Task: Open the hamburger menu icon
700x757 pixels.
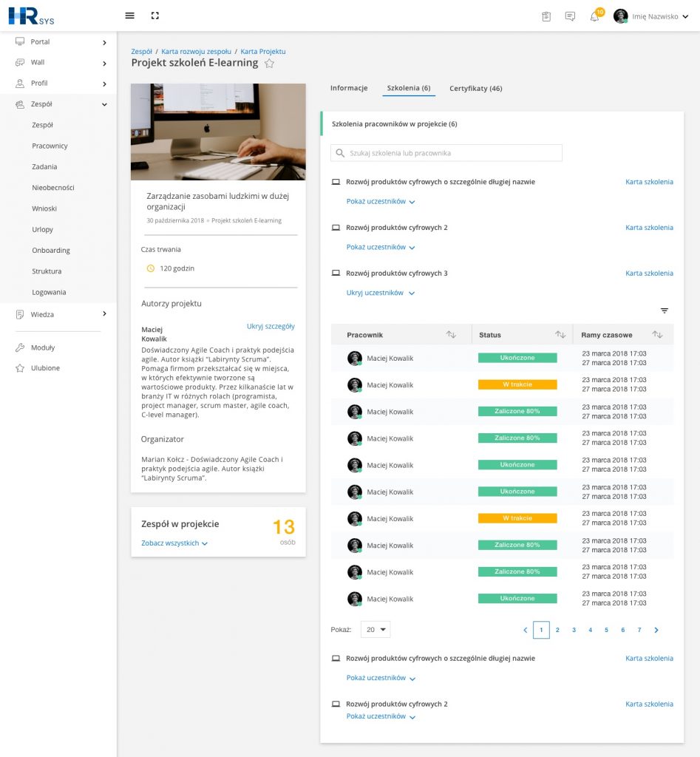Action: [x=129, y=16]
